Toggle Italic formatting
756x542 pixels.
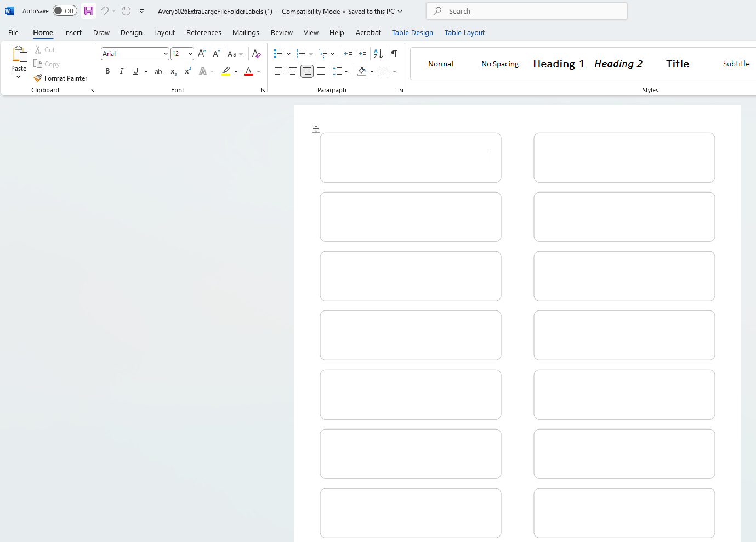[x=122, y=71]
